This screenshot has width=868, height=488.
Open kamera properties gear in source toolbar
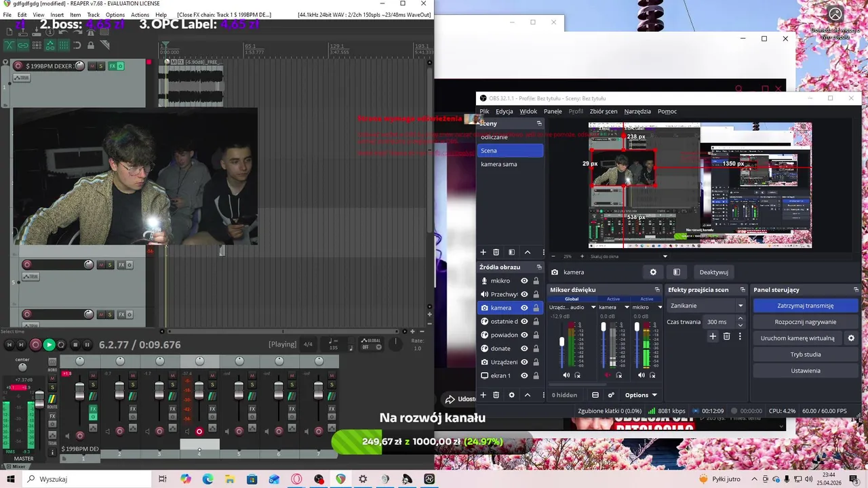pyautogui.click(x=653, y=272)
